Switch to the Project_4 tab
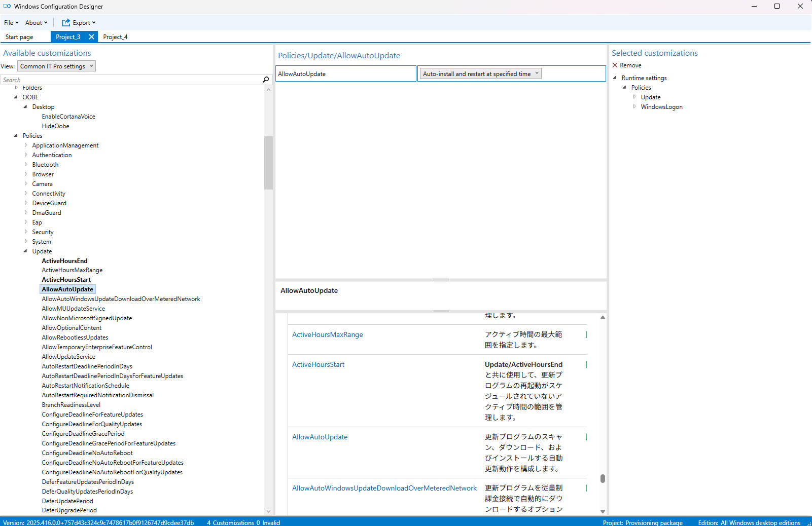This screenshot has width=812, height=526. coord(115,37)
